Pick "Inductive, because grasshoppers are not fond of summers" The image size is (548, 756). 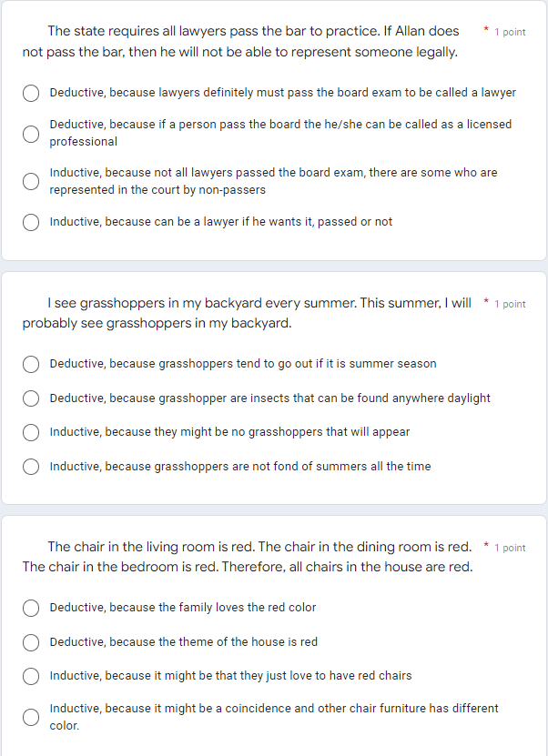tap(30, 467)
